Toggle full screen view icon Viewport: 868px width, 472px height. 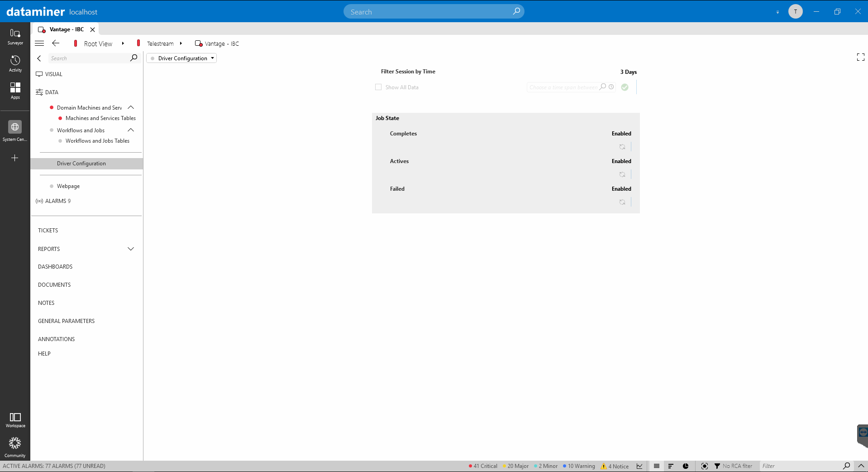tap(860, 57)
